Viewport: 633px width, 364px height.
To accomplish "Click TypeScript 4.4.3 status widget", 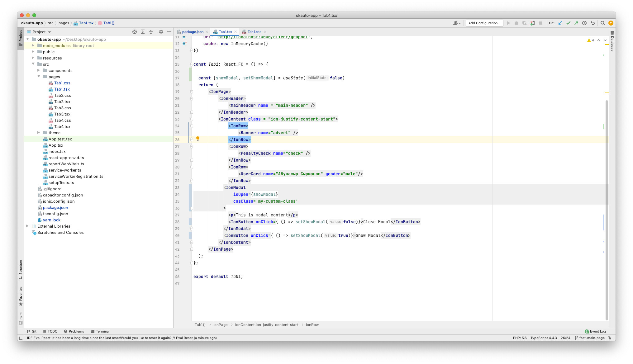I will [x=544, y=338].
